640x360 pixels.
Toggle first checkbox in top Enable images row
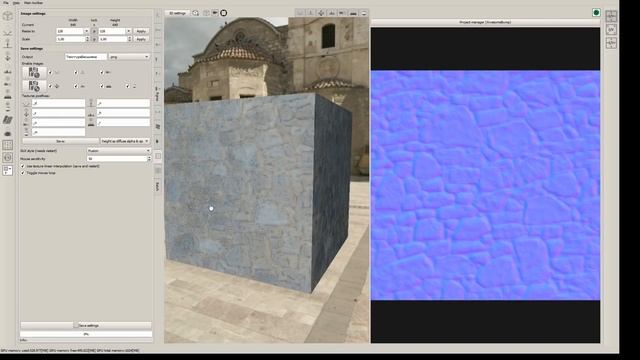(50, 72)
